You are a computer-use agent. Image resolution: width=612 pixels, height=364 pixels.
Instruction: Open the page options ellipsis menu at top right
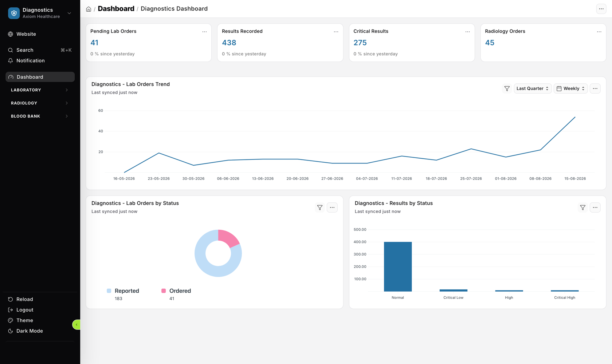click(601, 9)
